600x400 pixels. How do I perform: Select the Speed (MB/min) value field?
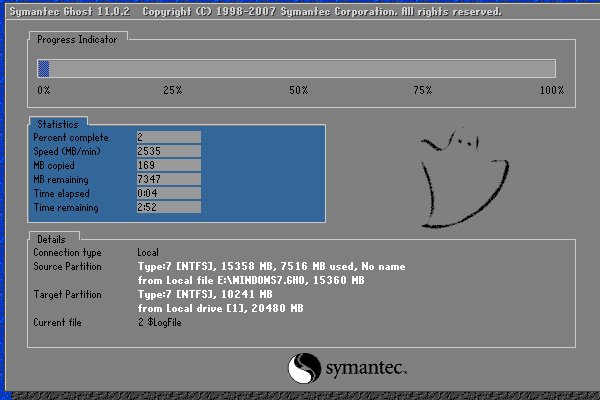click(169, 151)
